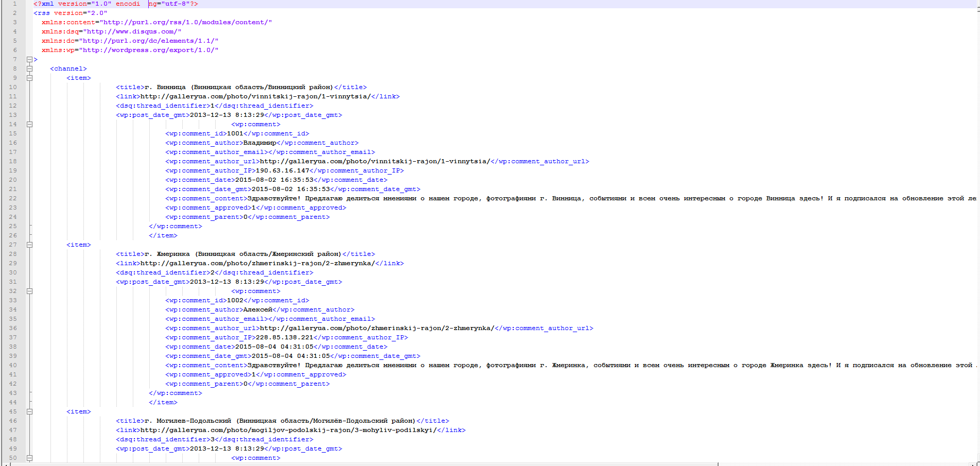
Task: Click the opening channel tag
Action: pyautogui.click(x=68, y=68)
